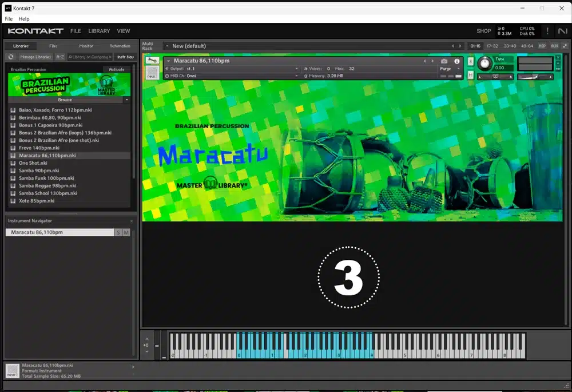Minimize the instrument header view
The height and width of the screenshot is (392, 572).
click(558, 63)
